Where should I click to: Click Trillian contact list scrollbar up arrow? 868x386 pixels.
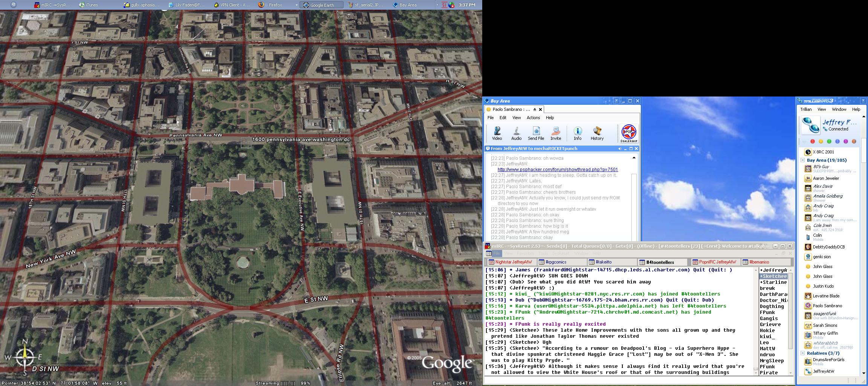[x=863, y=116]
